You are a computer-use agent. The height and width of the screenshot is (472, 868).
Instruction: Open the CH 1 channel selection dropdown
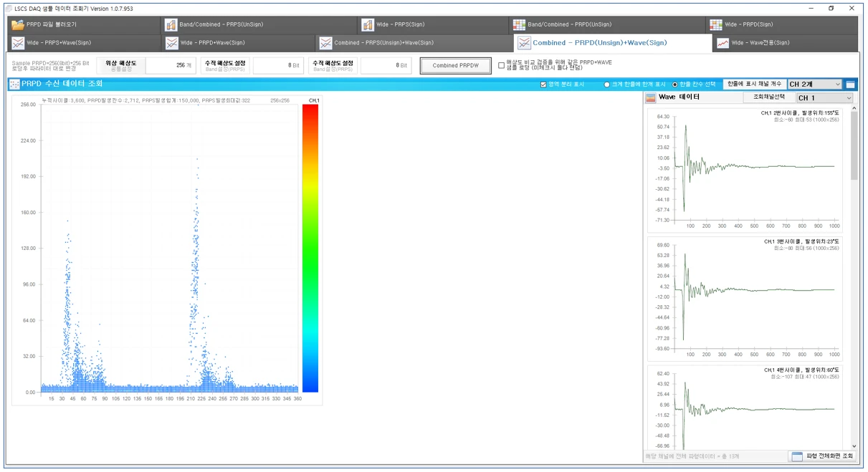click(x=824, y=97)
